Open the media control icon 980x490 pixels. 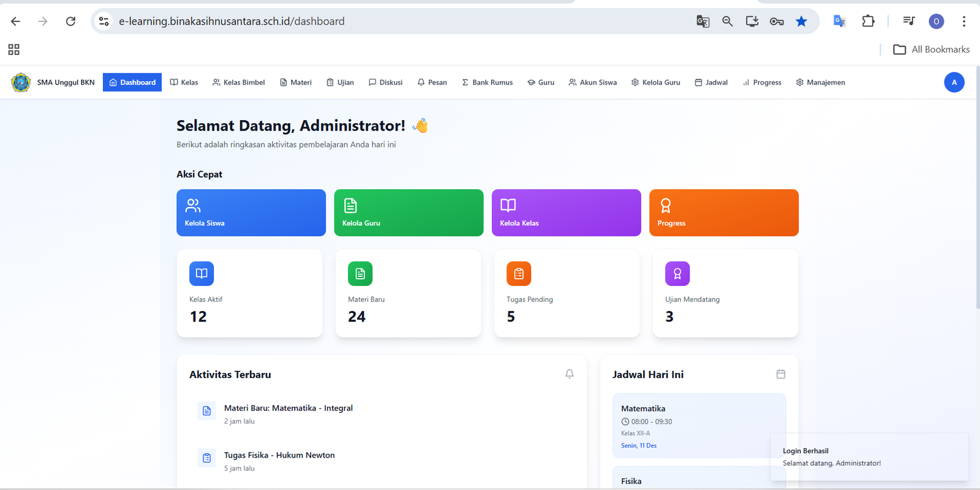(909, 21)
